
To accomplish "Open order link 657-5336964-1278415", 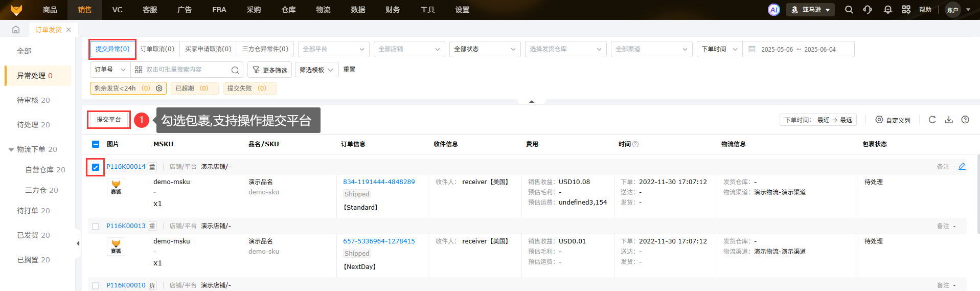I will 379,241.
